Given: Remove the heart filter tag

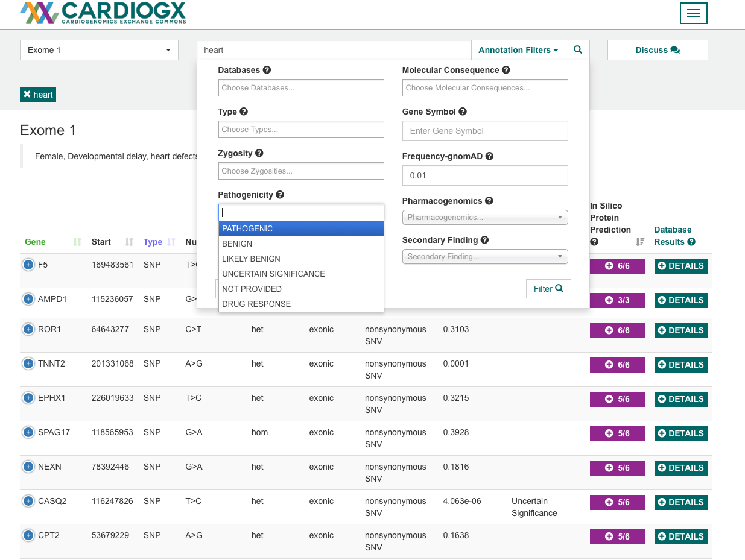Looking at the screenshot, I should click(x=28, y=95).
